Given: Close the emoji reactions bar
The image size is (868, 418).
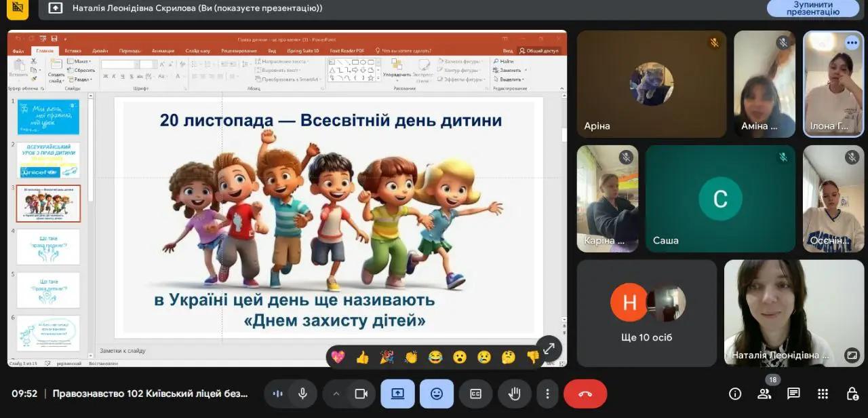Looking at the screenshot, I should point(437,394).
